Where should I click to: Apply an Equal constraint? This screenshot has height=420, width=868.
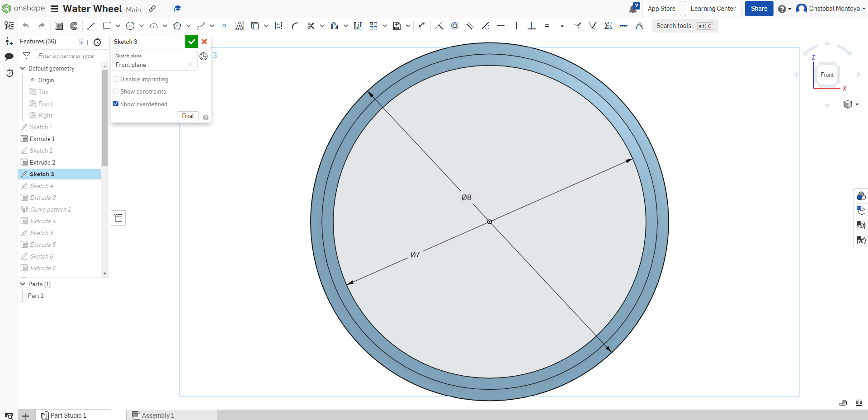547,26
